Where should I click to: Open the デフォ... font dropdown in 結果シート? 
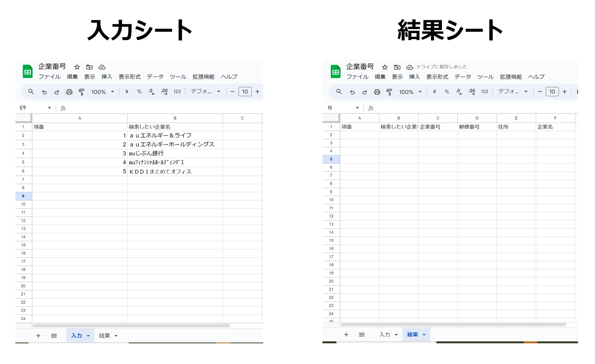tap(513, 92)
